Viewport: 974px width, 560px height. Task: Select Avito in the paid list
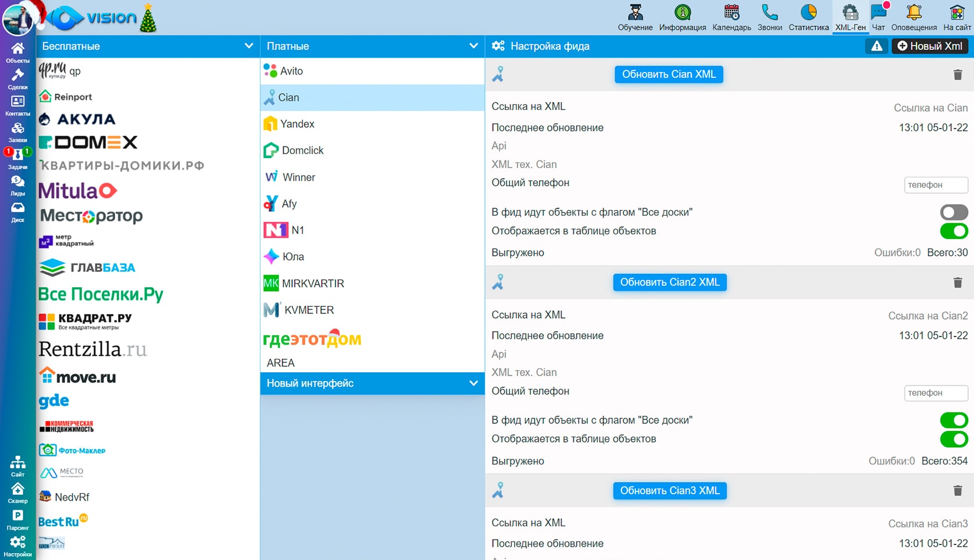291,71
